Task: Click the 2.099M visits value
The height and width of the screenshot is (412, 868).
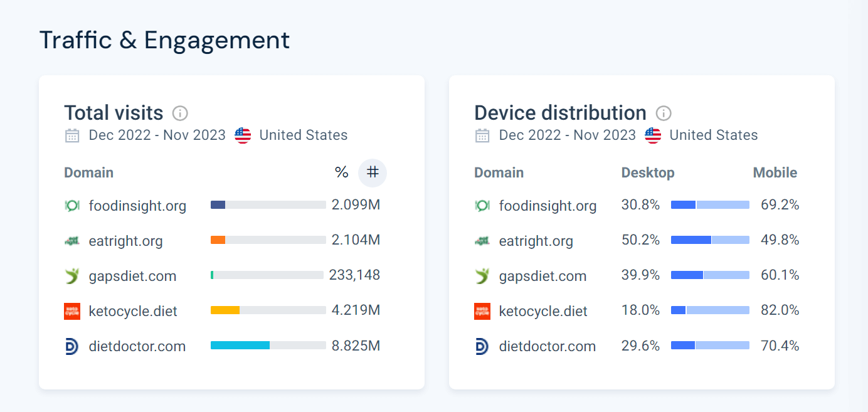Action: pyautogui.click(x=356, y=205)
